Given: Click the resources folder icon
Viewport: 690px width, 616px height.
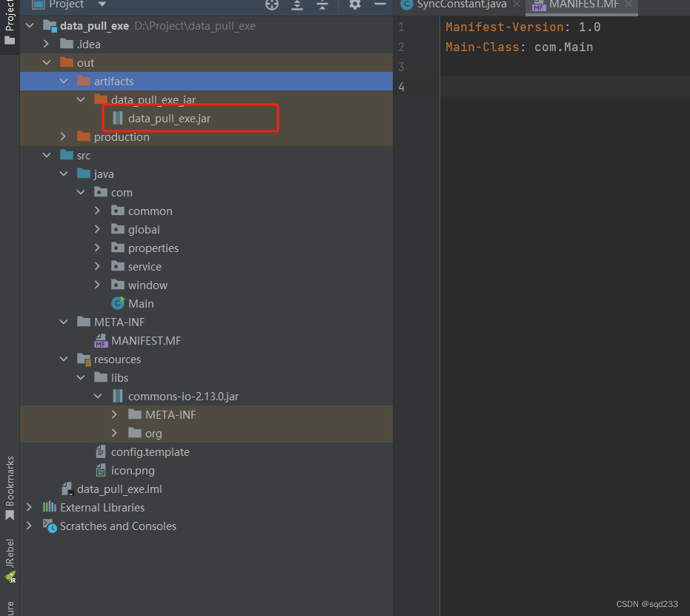Looking at the screenshot, I should tap(84, 360).
